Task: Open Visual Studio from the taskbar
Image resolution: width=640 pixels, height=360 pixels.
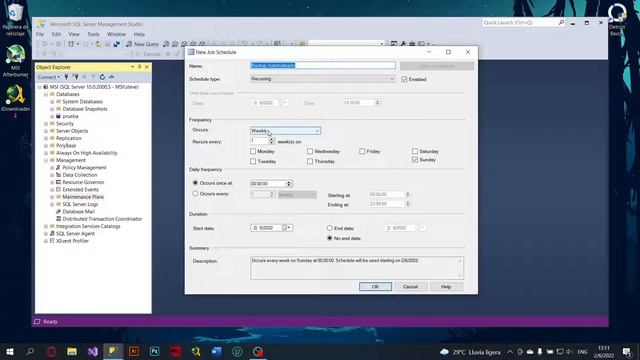Action: [93, 351]
